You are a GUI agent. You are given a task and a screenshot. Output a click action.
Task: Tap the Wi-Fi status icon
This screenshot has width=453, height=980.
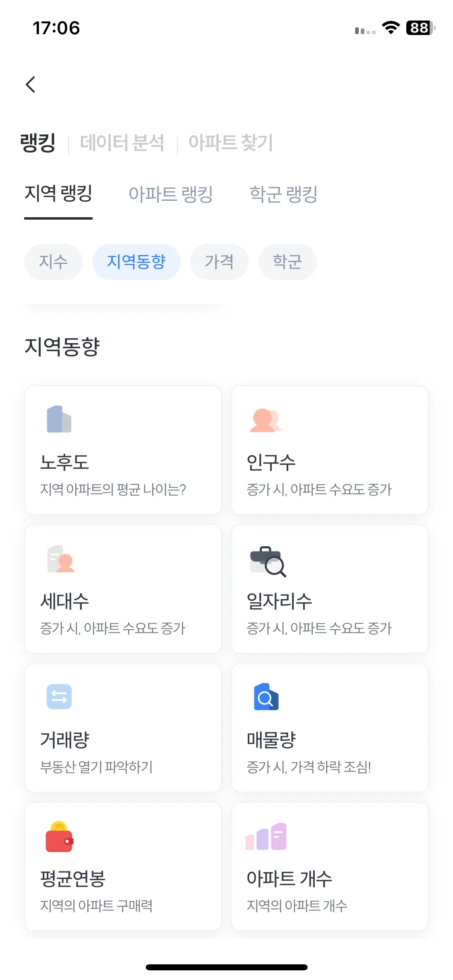pos(391,28)
